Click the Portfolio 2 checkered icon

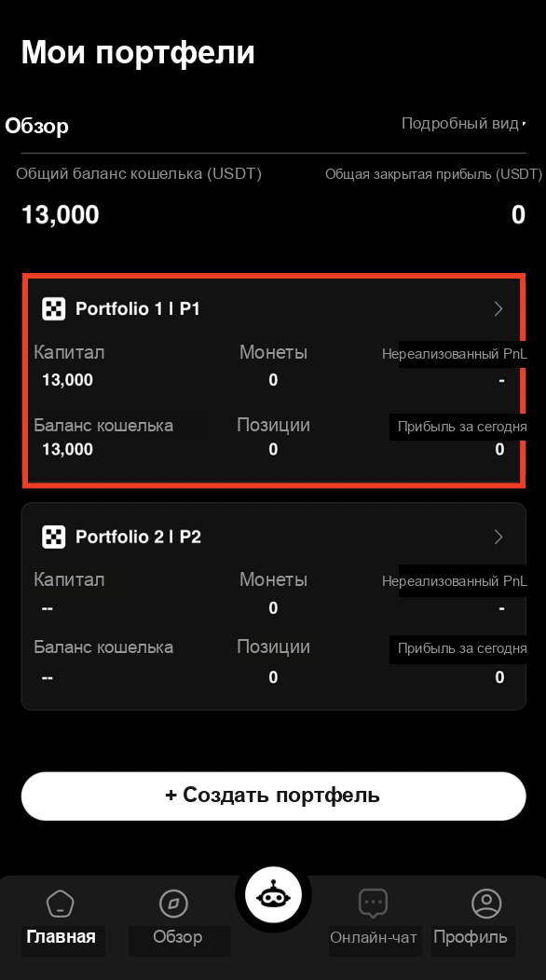tap(53, 537)
